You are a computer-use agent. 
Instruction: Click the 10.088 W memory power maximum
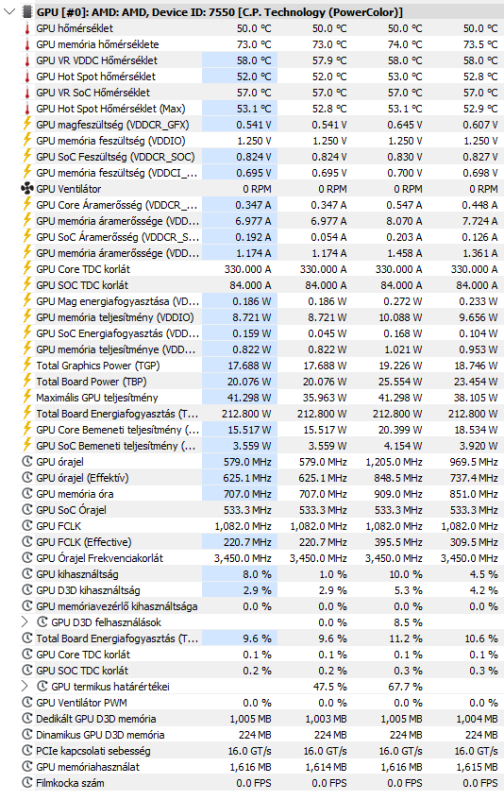(400, 317)
